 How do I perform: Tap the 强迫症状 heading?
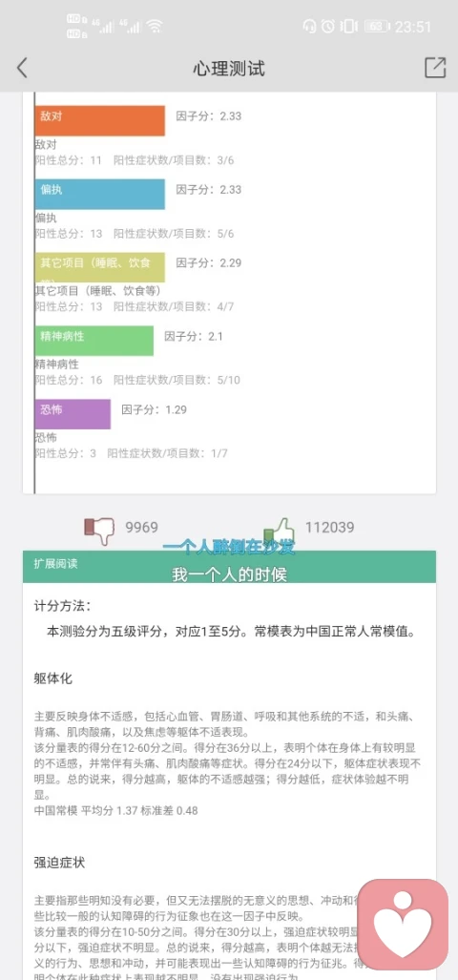click(x=59, y=863)
